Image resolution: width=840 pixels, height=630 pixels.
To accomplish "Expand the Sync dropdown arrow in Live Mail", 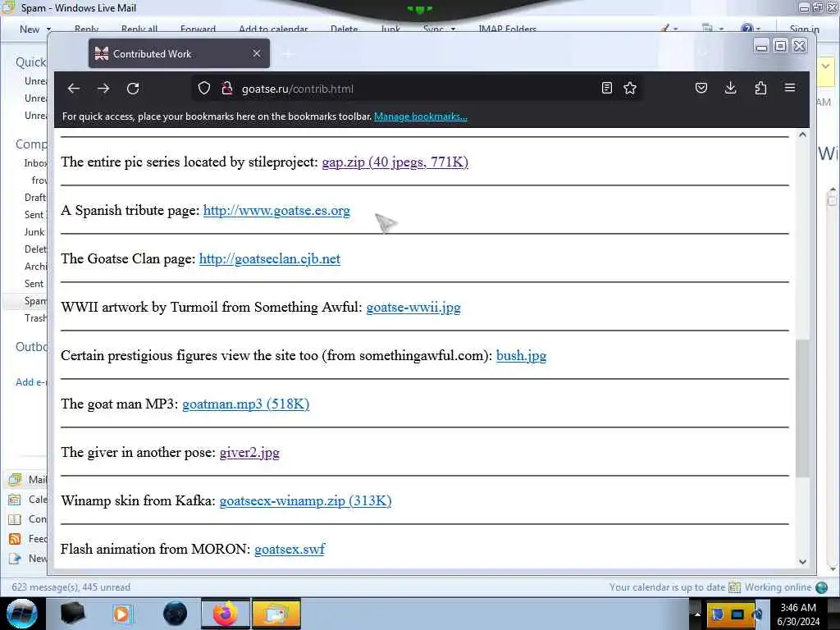I will (453, 29).
